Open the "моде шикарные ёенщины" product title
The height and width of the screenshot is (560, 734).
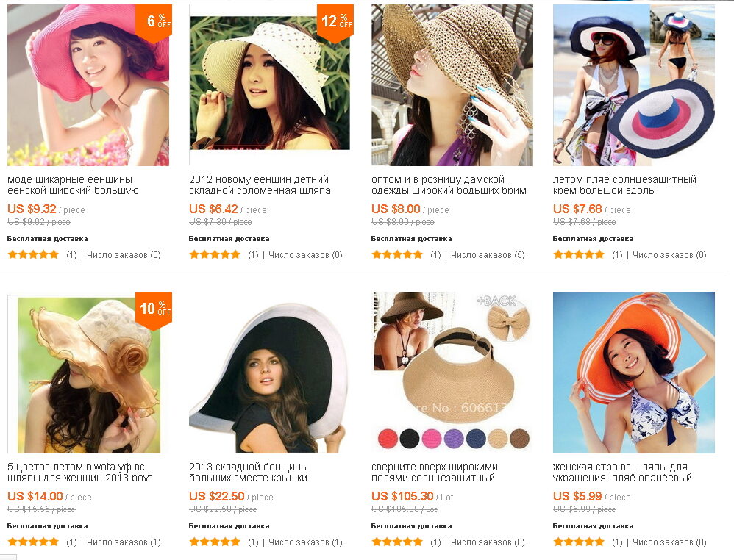[x=73, y=185]
